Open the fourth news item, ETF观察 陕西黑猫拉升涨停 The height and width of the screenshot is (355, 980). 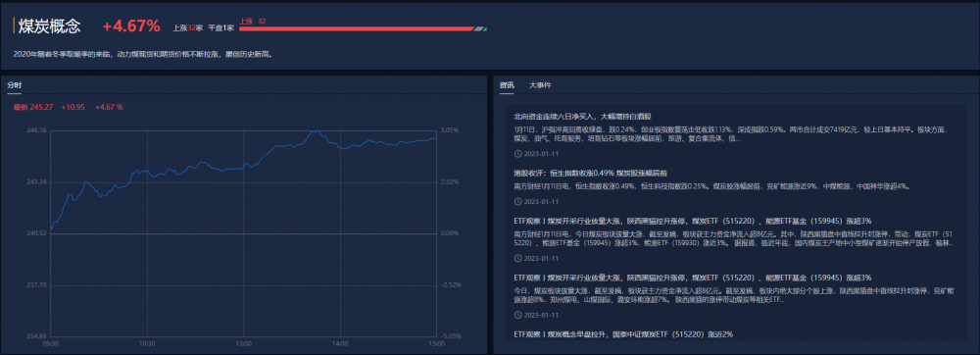click(693, 278)
